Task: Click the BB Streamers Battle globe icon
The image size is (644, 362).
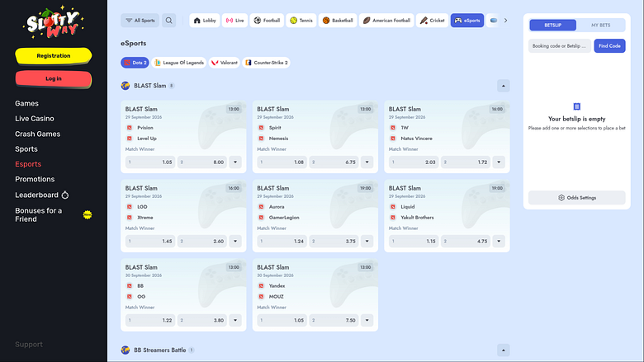Action: tap(125, 350)
